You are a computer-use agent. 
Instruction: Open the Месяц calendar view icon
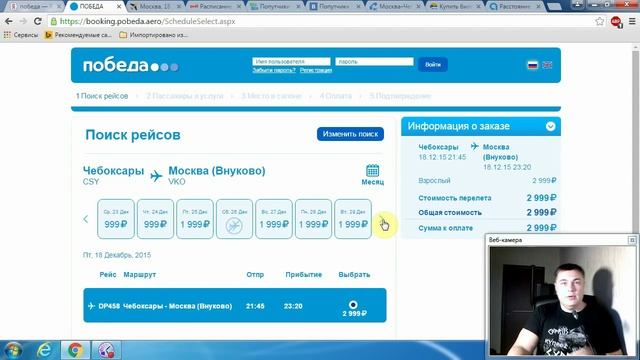(372, 175)
